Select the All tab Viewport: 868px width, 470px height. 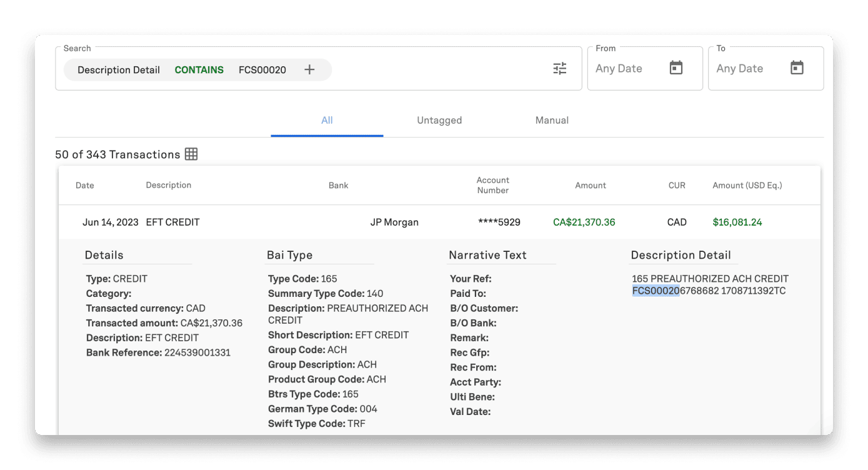[x=327, y=120]
